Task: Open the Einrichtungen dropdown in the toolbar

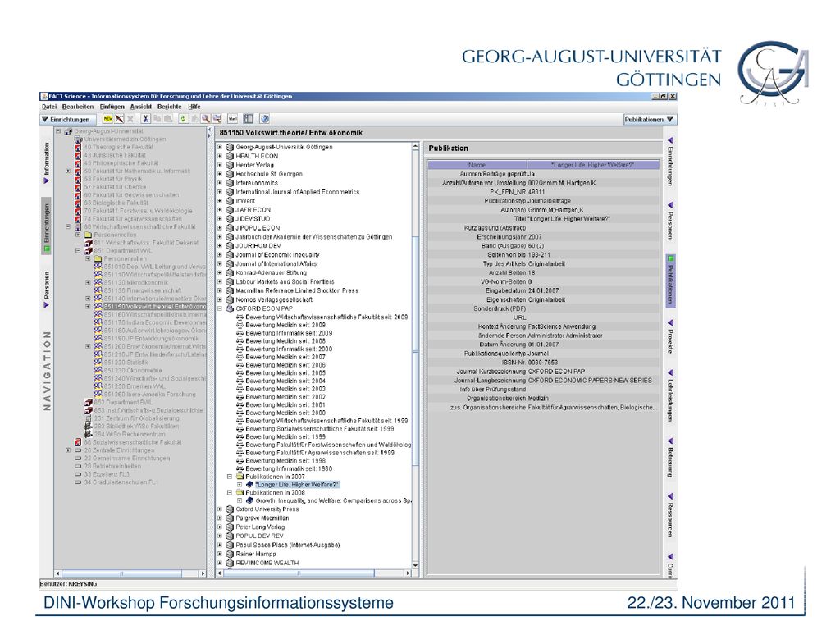Action: click(69, 120)
